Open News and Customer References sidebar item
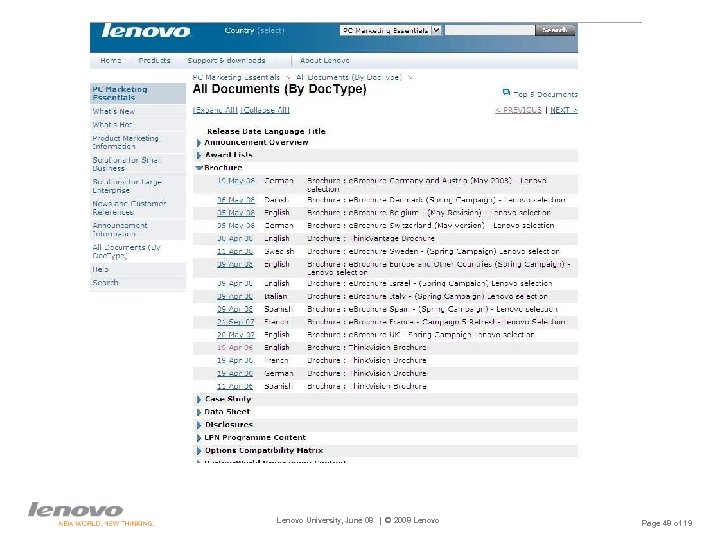Viewport: 720px width, 540px height. pos(129,208)
